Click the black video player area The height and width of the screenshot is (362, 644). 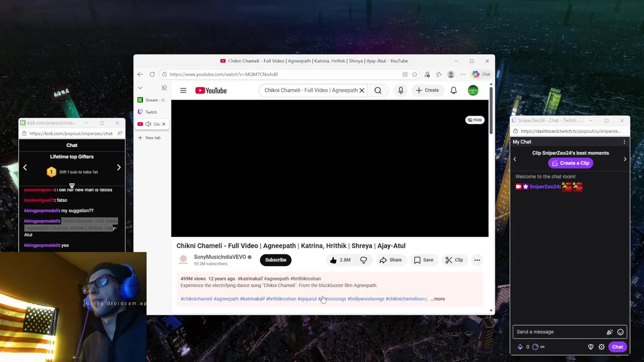pos(330,168)
